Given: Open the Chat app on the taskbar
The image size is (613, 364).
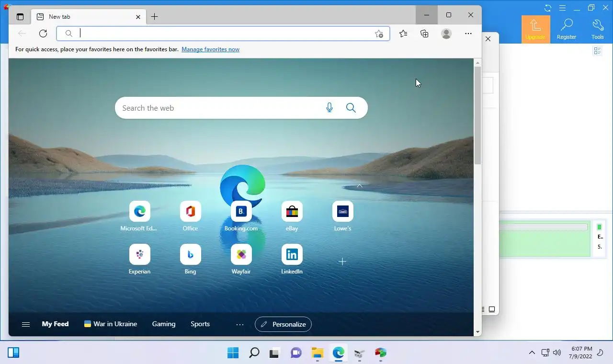Looking at the screenshot, I should click(x=296, y=353).
